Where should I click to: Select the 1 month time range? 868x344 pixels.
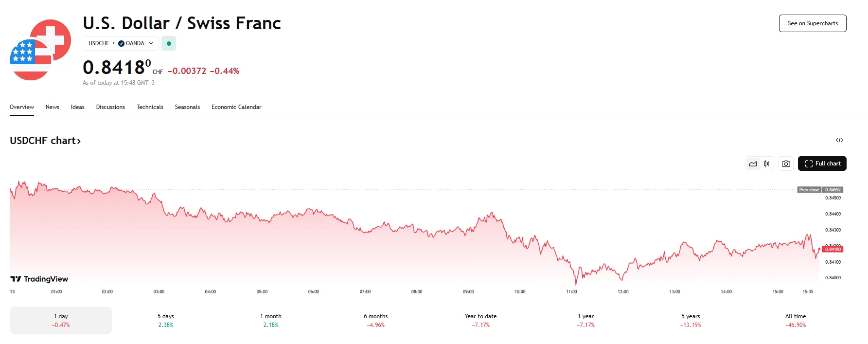pos(271,320)
